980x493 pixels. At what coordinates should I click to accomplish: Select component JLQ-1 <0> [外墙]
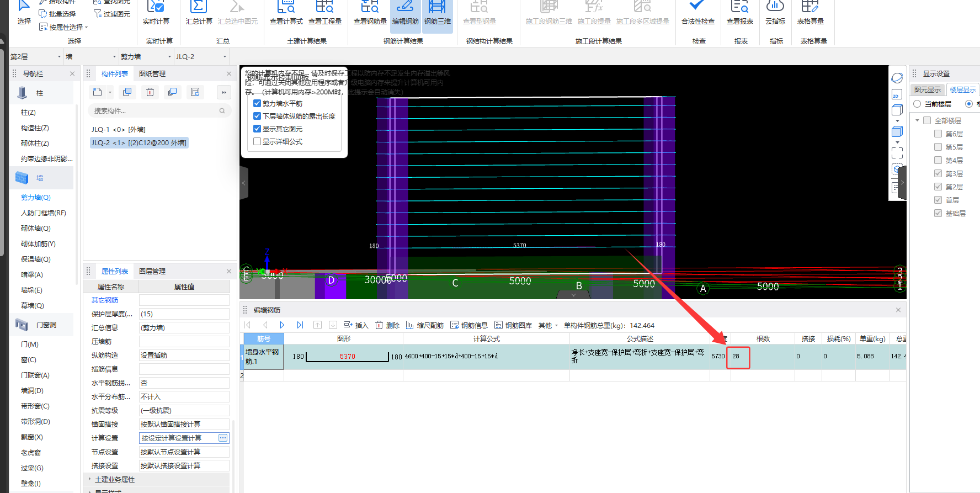coord(118,129)
